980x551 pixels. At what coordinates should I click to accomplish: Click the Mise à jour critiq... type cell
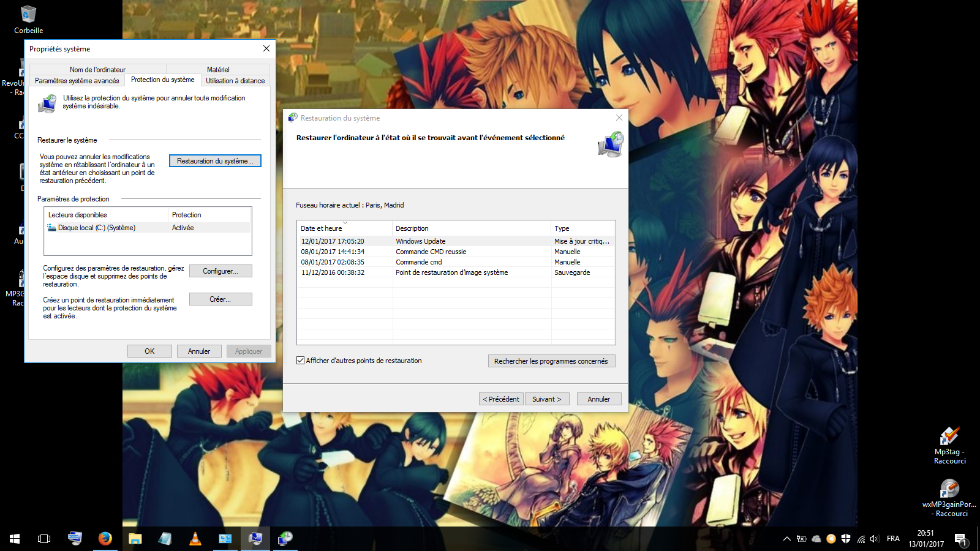582,241
